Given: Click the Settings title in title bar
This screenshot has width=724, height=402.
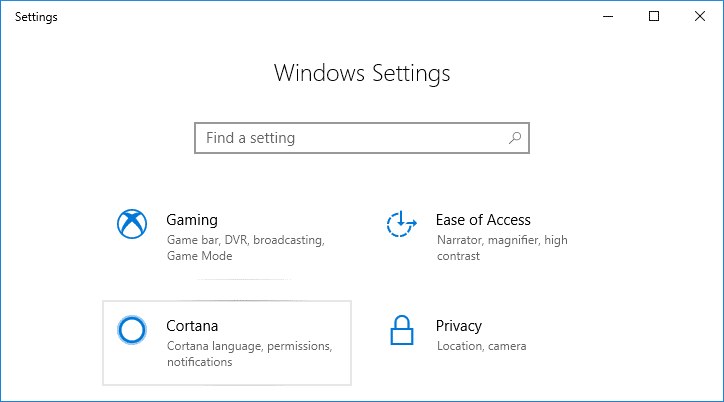Looking at the screenshot, I should 36,17.
